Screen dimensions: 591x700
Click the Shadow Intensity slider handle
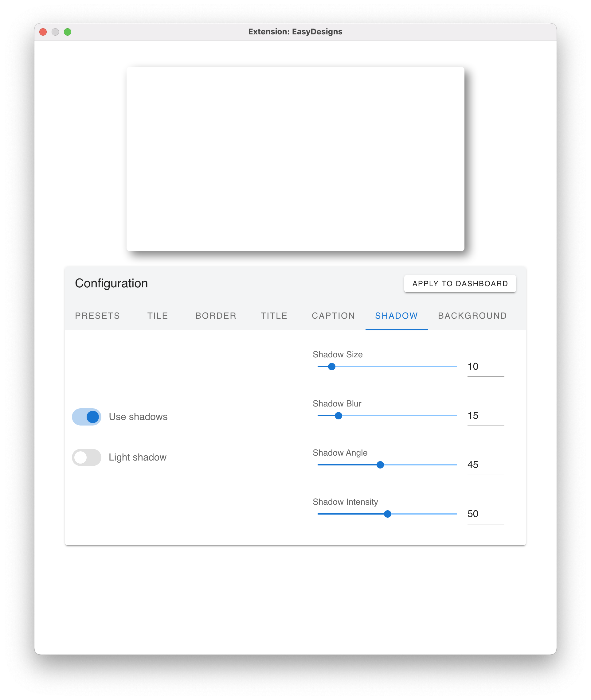pyautogui.click(x=388, y=514)
